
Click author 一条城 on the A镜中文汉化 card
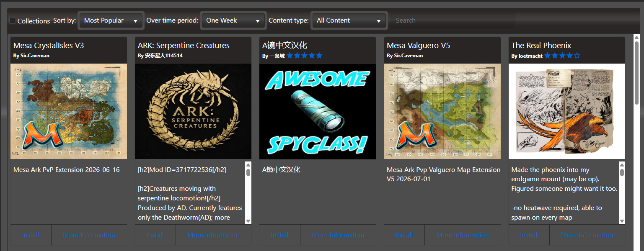point(277,56)
